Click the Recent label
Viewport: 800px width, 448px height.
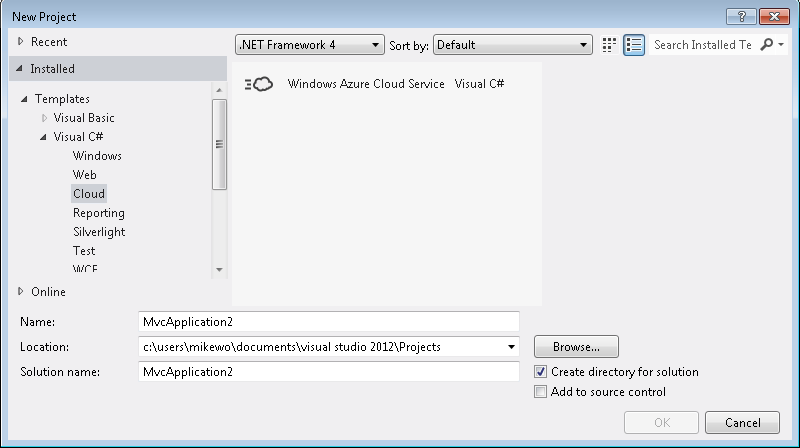pyautogui.click(x=49, y=42)
